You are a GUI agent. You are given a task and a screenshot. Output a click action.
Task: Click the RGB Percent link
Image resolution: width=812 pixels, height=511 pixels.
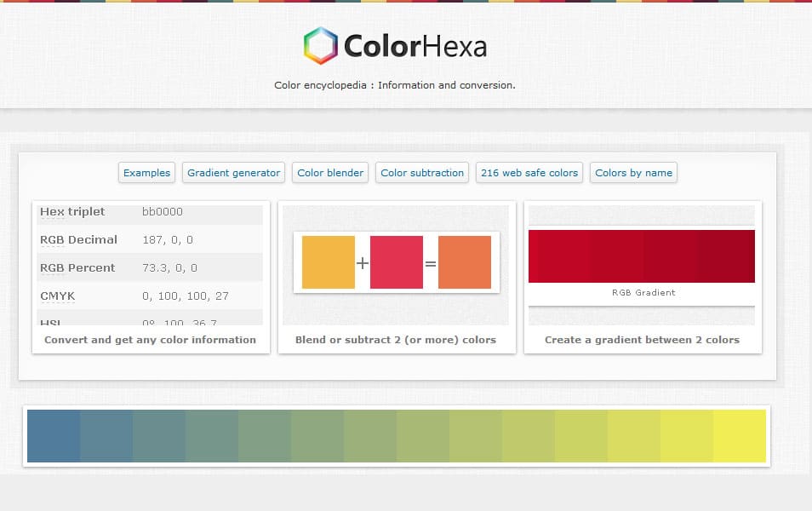click(x=77, y=267)
